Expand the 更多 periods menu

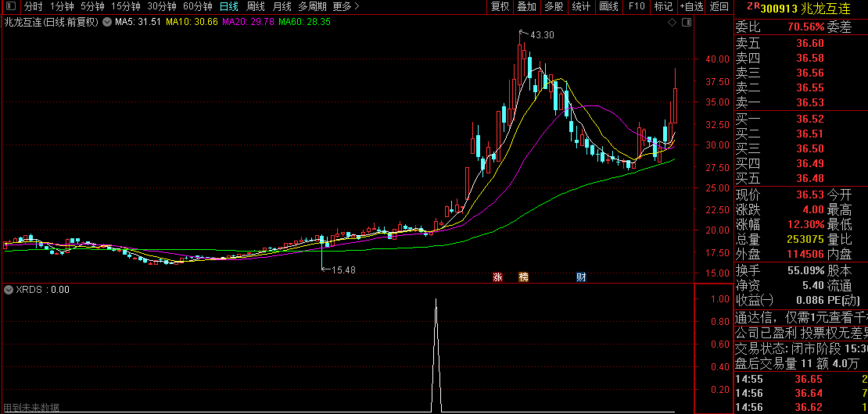click(346, 6)
